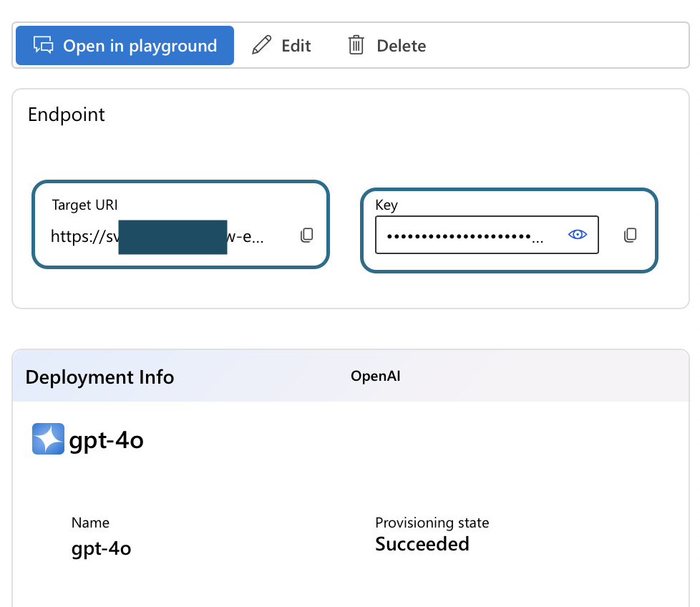Viewport: 700px width, 607px height.
Task: Copy the Target URI with copy icon
Action: point(306,235)
